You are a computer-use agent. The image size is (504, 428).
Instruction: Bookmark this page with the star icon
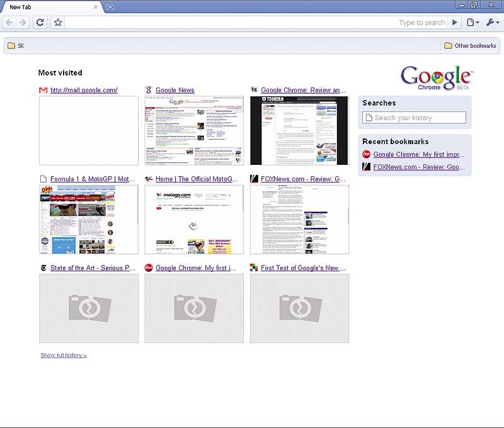click(58, 23)
